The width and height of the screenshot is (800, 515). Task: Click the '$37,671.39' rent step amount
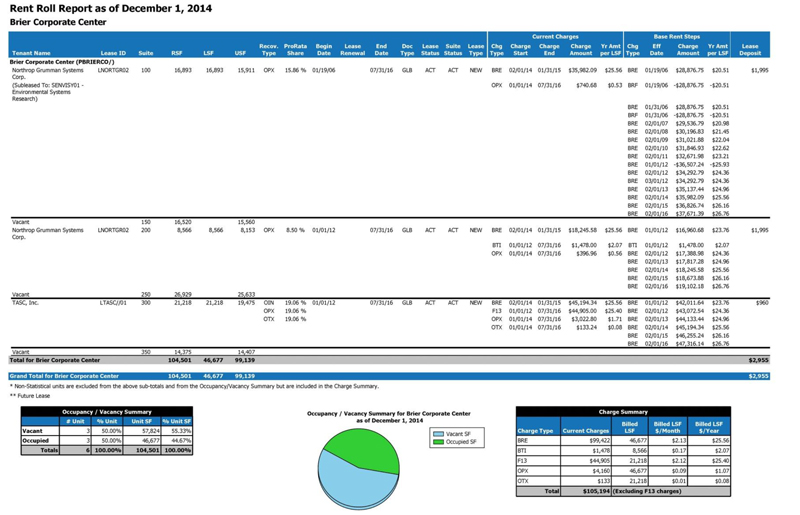[690, 214]
